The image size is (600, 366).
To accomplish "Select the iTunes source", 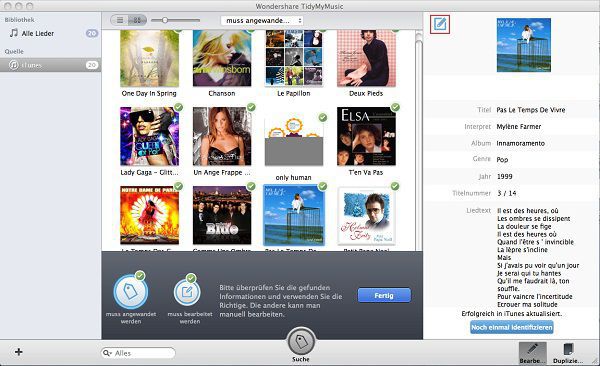I will tap(50, 65).
